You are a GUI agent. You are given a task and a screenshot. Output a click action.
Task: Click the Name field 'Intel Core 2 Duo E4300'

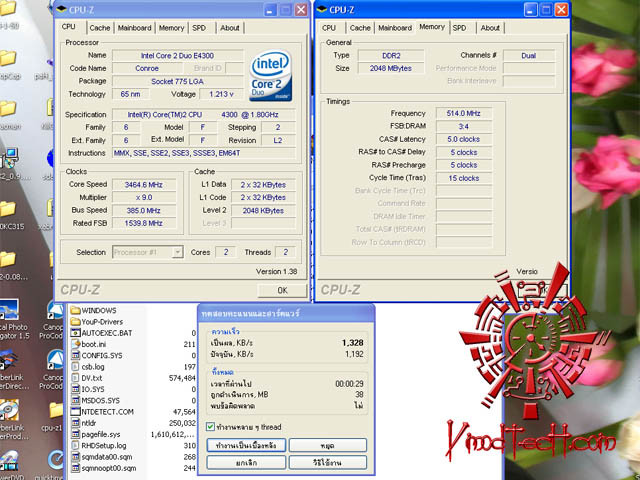click(x=178, y=56)
